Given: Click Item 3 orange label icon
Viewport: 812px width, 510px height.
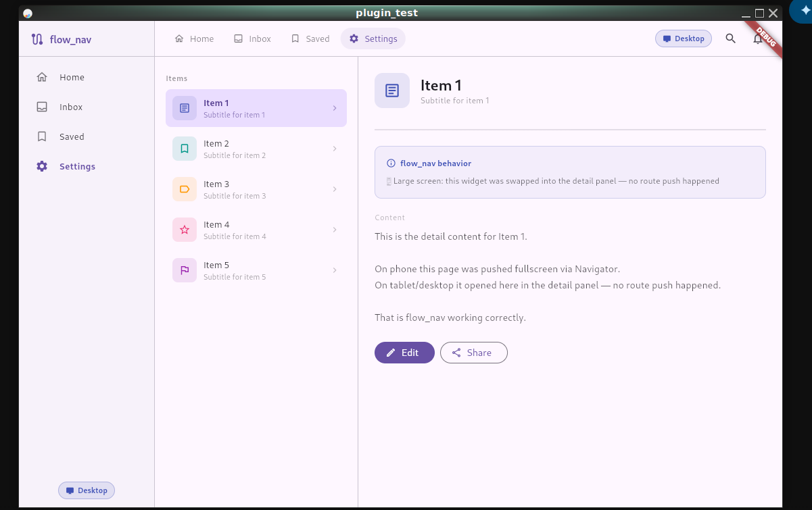Looking at the screenshot, I should [185, 189].
